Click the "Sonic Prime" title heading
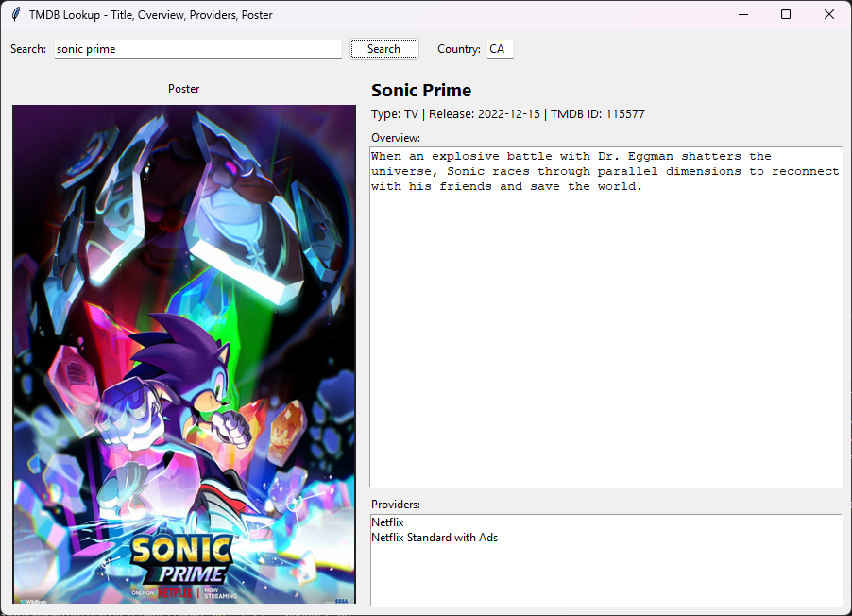The height and width of the screenshot is (616, 852). coord(421,91)
